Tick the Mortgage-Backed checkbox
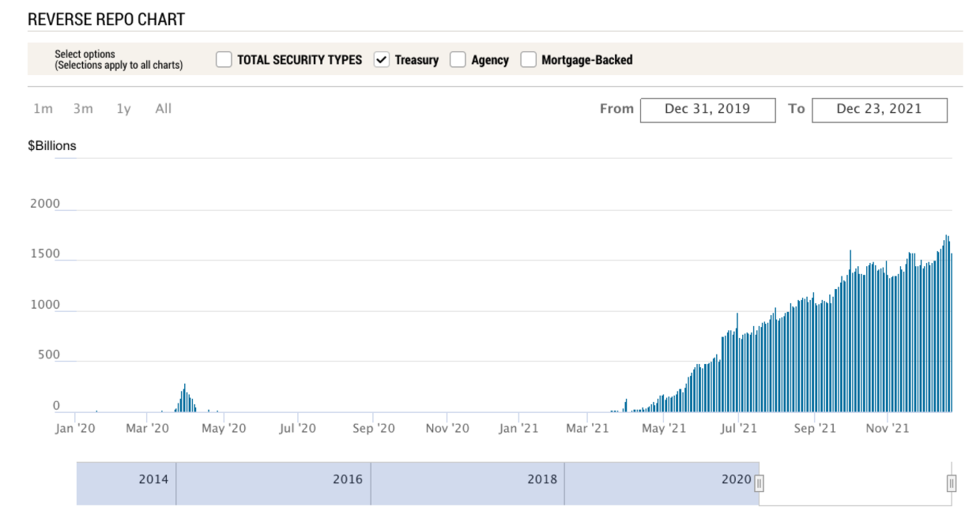The width and height of the screenshot is (980, 518). (x=528, y=60)
